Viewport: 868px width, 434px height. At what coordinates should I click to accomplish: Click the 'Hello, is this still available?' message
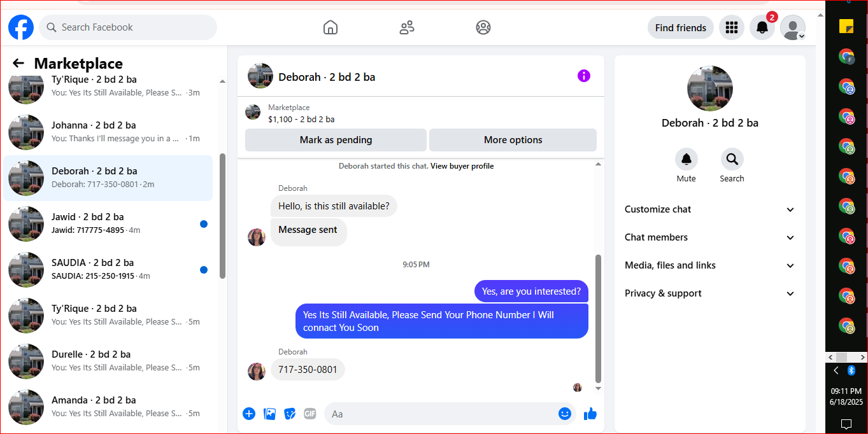[334, 206]
